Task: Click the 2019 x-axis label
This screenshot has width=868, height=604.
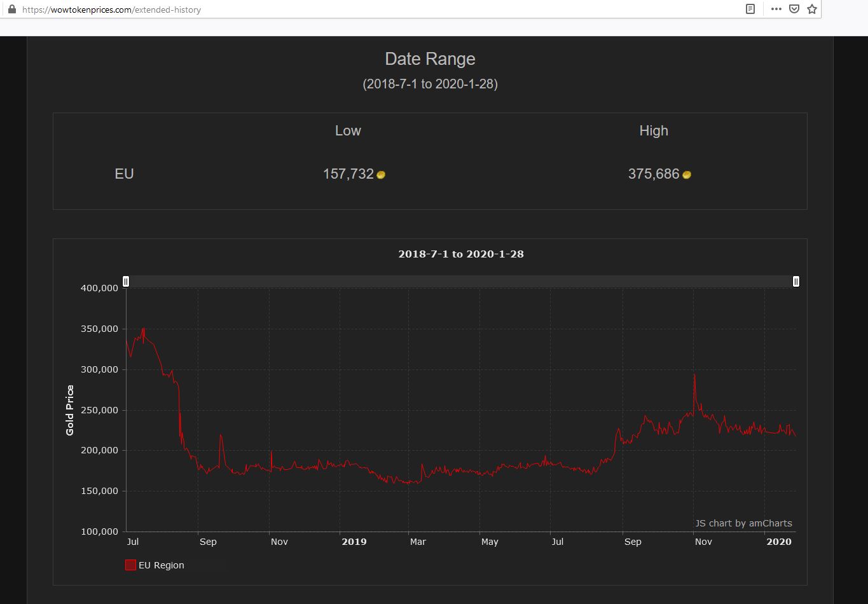Action: (x=354, y=542)
